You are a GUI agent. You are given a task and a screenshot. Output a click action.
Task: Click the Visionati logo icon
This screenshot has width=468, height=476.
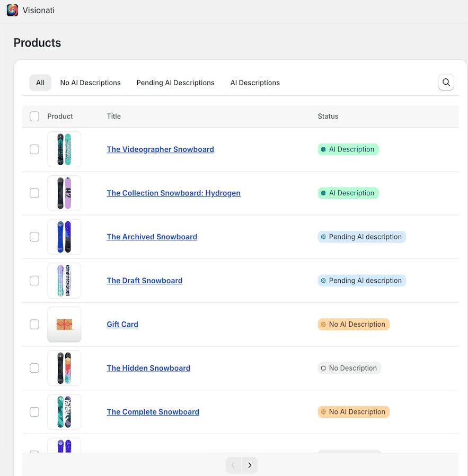pyautogui.click(x=12, y=10)
